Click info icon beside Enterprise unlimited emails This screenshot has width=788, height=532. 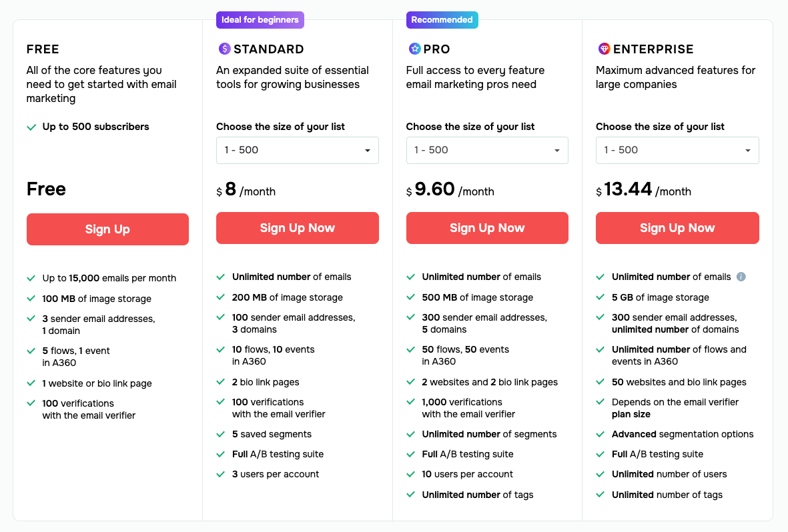741,277
